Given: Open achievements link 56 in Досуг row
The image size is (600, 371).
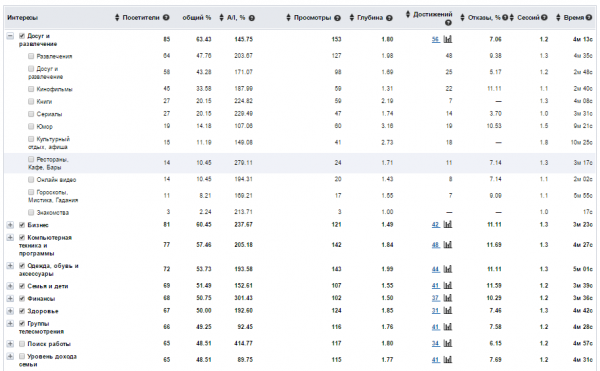Looking at the screenshot, I should click(435, 39).
